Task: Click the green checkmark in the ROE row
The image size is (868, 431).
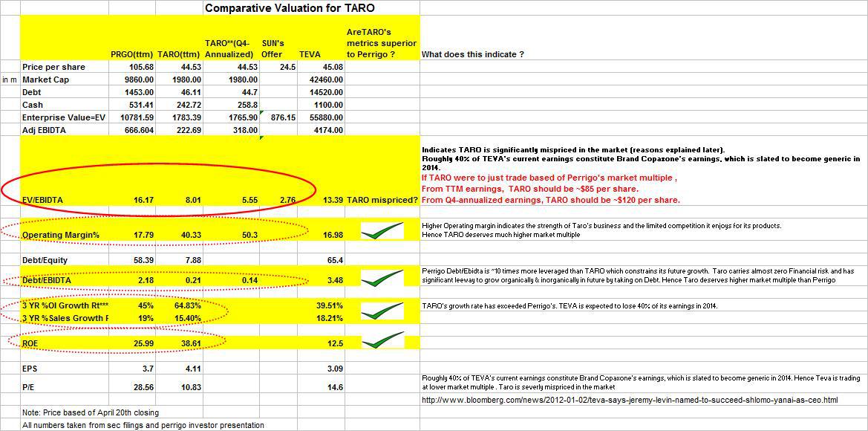Action: tap(382, 340)
